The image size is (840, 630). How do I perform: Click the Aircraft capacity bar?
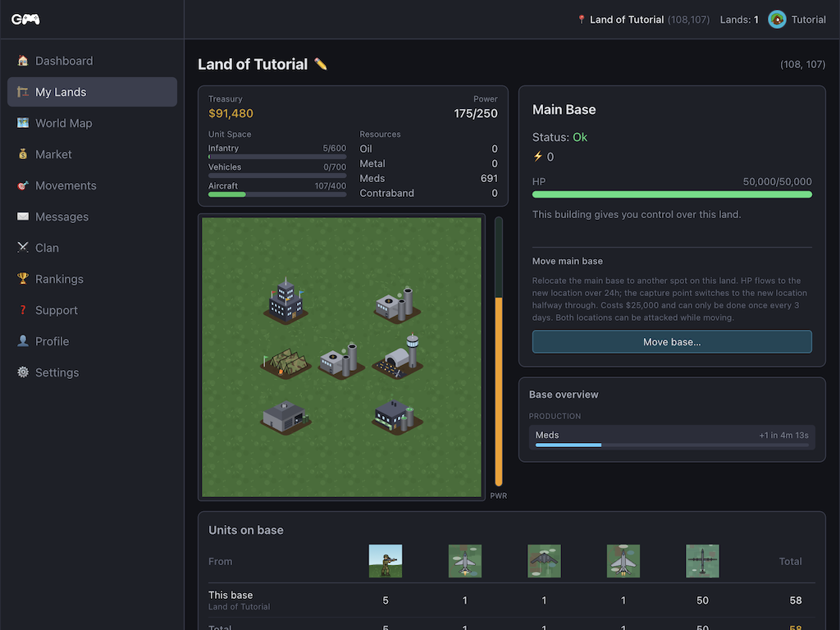277,194
